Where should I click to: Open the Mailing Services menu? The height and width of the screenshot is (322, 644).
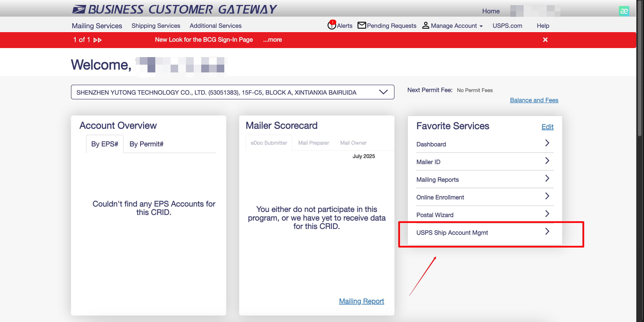coord(97,26)
